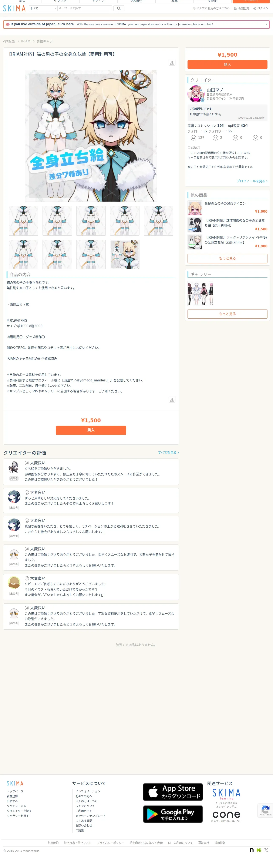Image resolution: width=273 pixels, height=868 pixels.
Task: Open footer link トップページ
Action: pyautogui.click(x=15, y=792)
